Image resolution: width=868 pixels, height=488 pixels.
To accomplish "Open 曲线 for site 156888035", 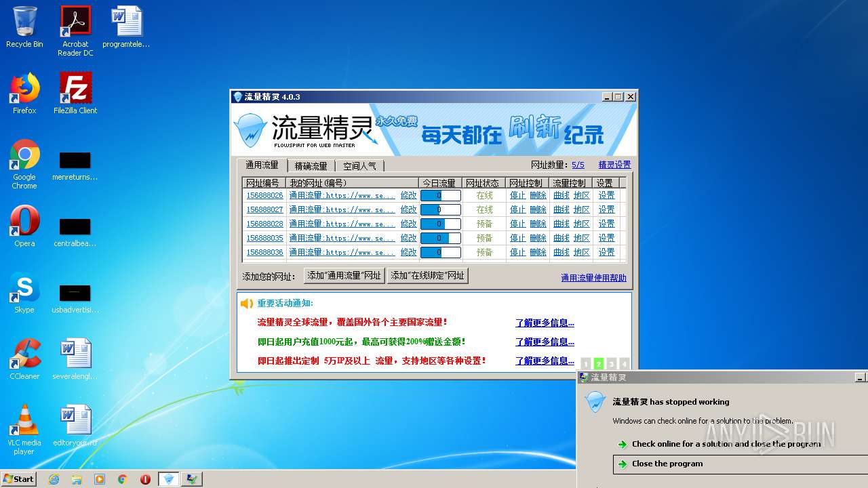I will tap(561, 238).
